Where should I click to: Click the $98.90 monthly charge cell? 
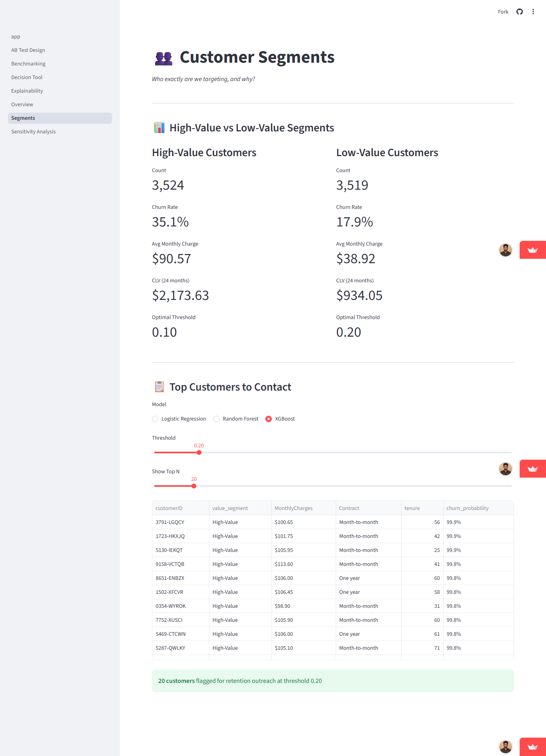[304, 606]
